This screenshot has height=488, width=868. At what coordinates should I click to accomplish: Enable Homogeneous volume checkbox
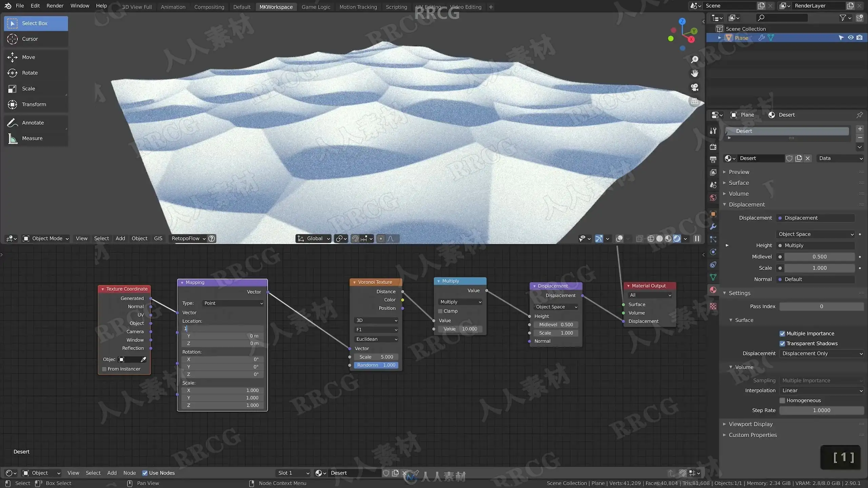[782, 400]
